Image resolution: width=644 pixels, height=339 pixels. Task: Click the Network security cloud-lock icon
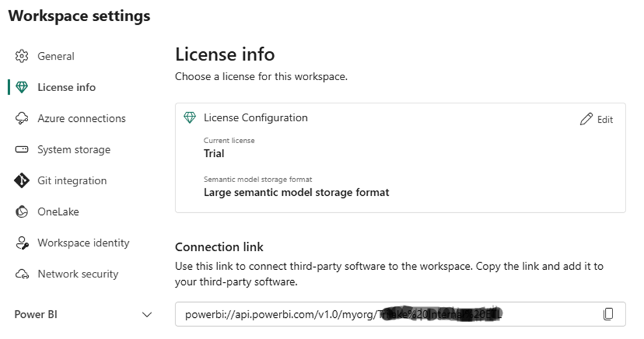tap(22, 274)
